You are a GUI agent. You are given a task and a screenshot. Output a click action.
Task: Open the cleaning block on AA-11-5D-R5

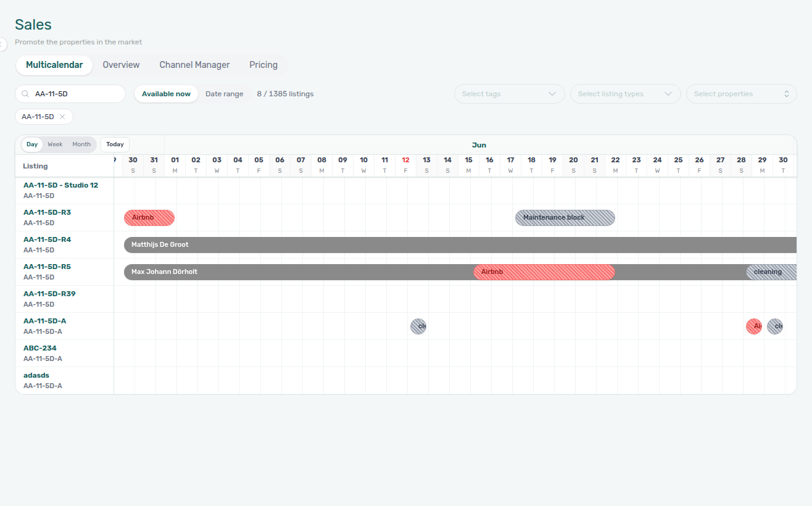pos(771,272)
